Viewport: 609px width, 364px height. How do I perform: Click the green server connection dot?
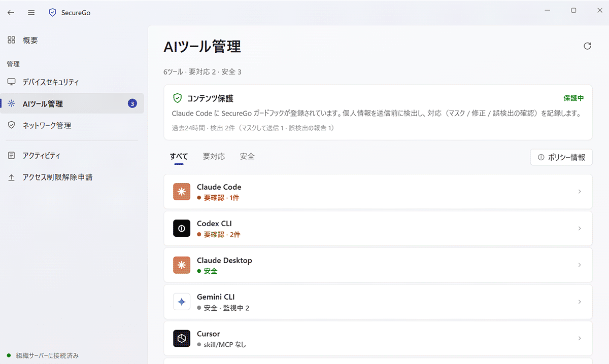click(x=9, y=355)
